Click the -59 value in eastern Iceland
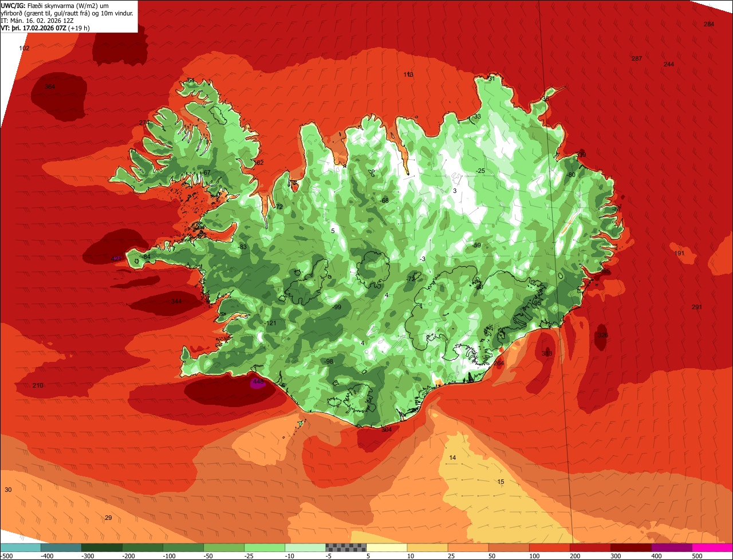This screenshot has height=560, width=733. [x=476, y=245]
